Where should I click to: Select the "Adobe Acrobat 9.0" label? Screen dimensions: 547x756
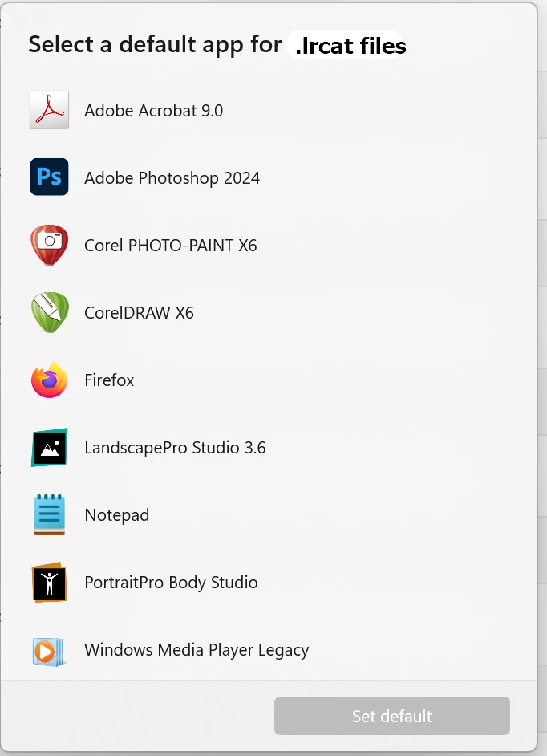pyautogui.click(x=154, y=111)
